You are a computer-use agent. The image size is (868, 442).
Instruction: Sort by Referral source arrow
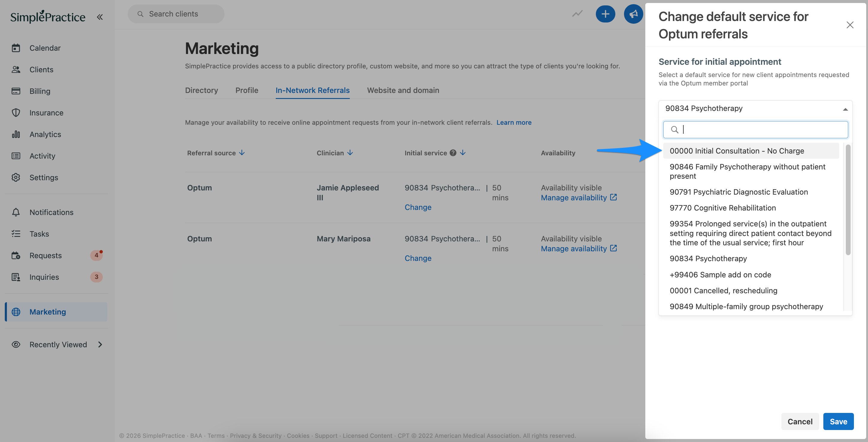(242, 153)
